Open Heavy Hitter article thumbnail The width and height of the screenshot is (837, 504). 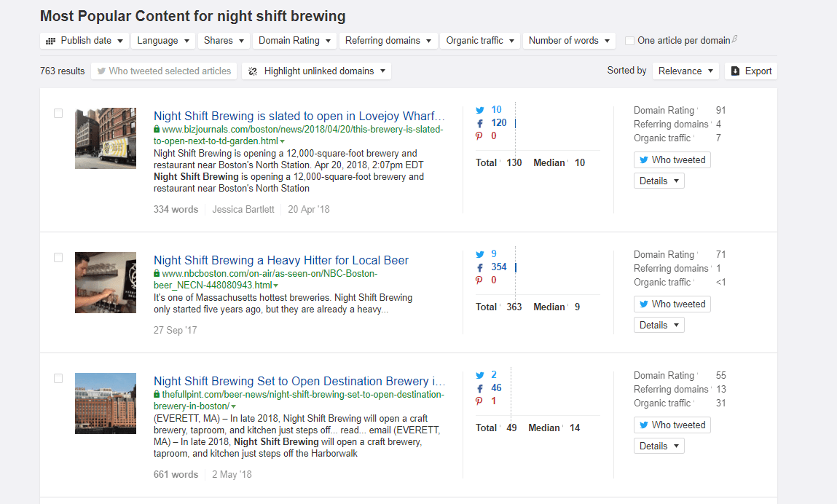pos(106,283)
